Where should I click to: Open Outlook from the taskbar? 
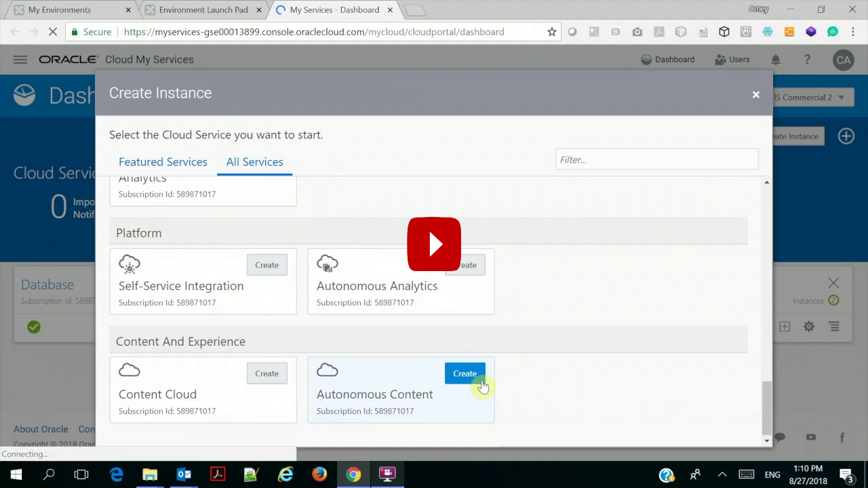(x=184, y=474)
